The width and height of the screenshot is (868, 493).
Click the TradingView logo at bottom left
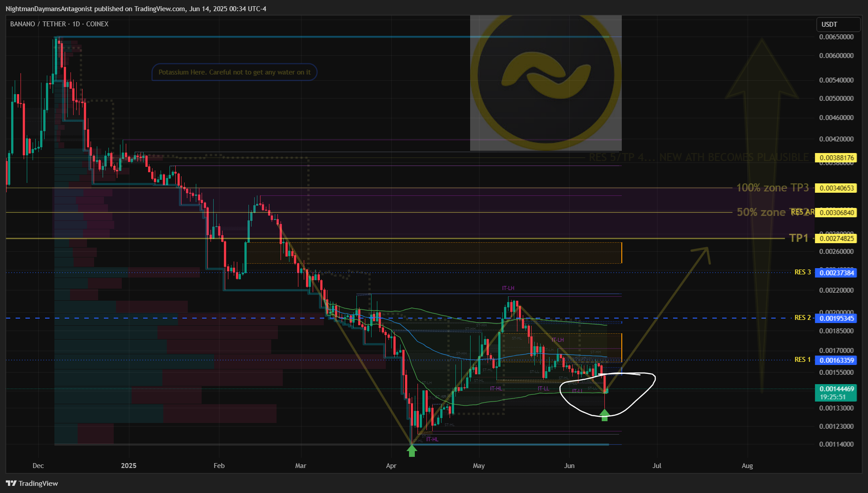pos(32,483)
